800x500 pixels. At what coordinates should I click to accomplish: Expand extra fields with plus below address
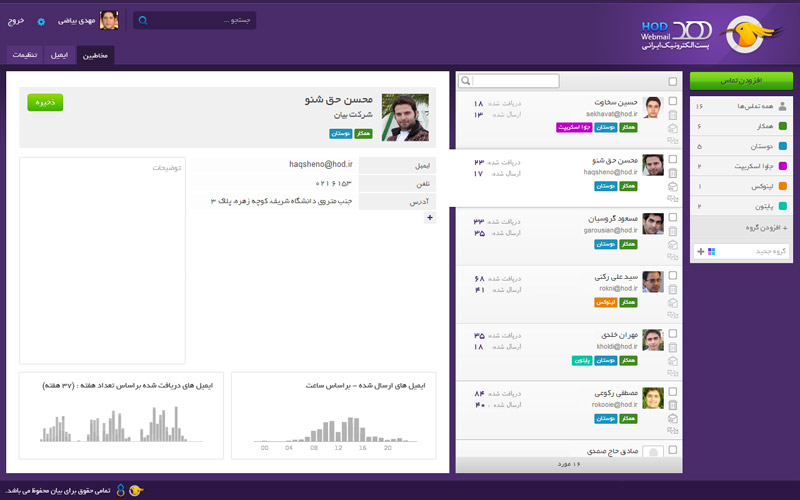pos(430,217)
